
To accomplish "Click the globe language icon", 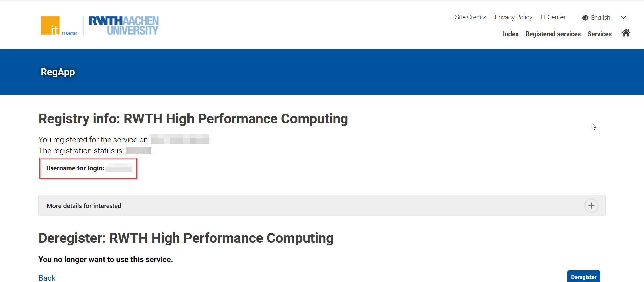I will pos(585,18).
